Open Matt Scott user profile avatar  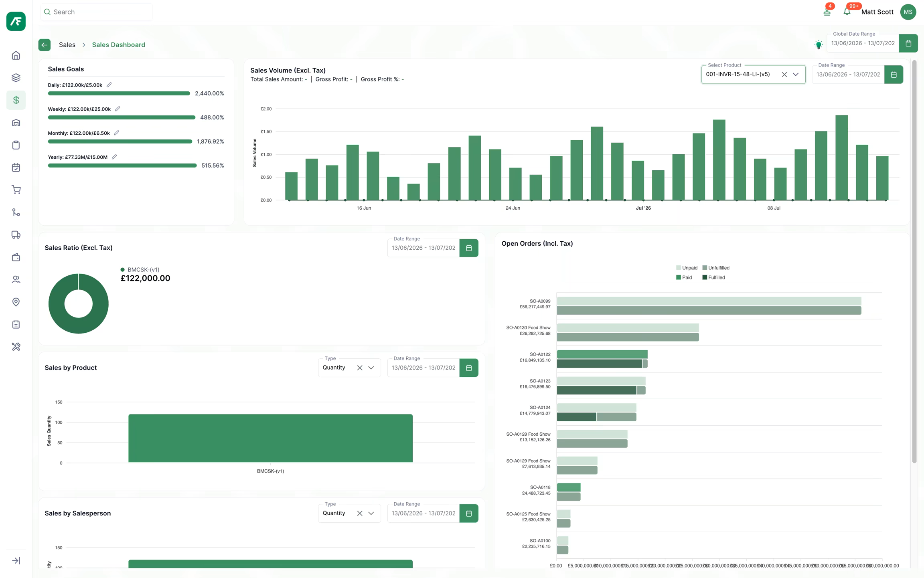(908, 12)
